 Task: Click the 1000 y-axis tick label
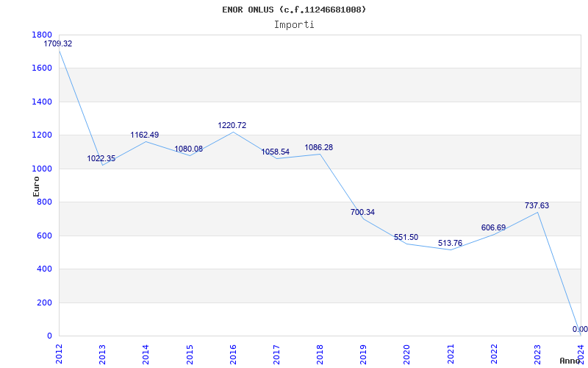[x=42, y=169]
